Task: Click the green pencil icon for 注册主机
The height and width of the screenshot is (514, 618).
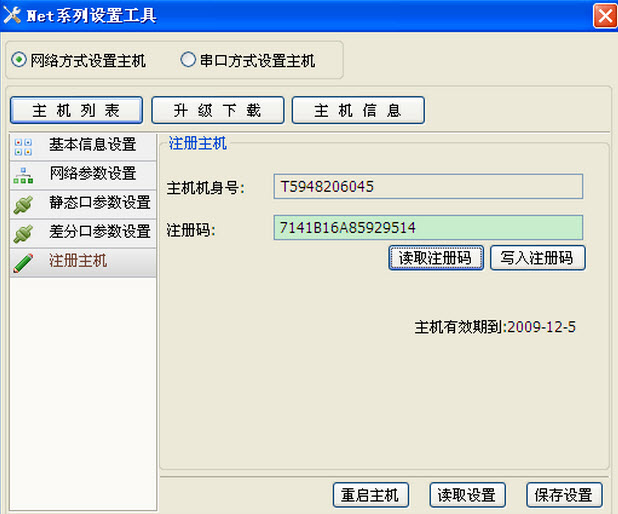Action: 23,263
